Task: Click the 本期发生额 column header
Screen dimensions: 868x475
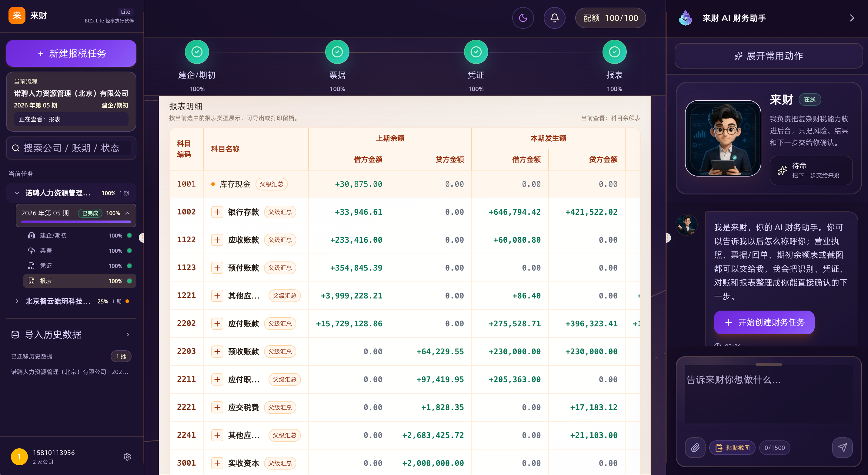Action: coord(548,138)
